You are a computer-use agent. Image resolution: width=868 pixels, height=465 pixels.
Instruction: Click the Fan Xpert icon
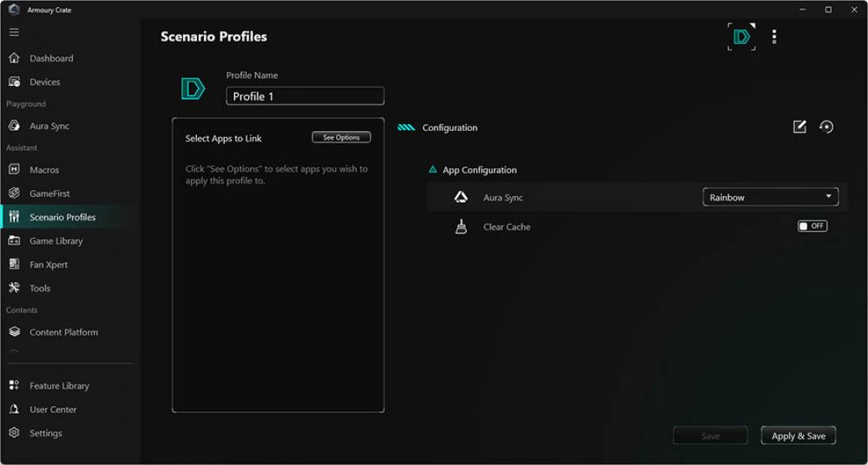click(15, 264)
